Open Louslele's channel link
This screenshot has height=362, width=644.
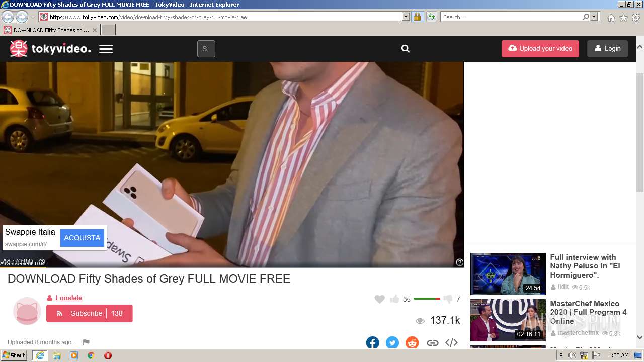tap(69, 298)
